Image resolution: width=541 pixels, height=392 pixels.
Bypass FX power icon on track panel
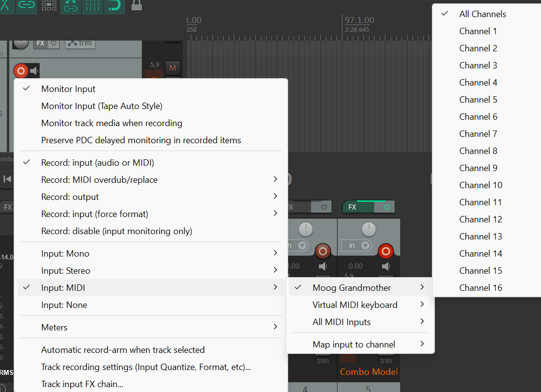(53, 43)
